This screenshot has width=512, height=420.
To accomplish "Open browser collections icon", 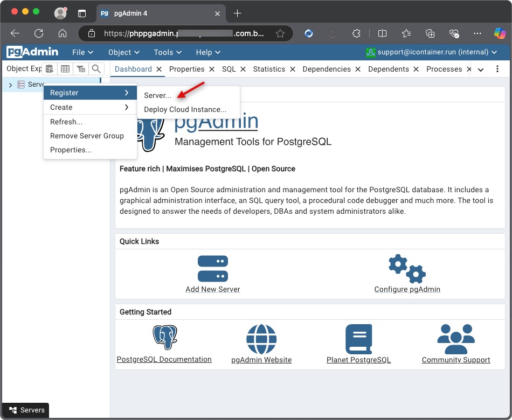I will (430, 33).
